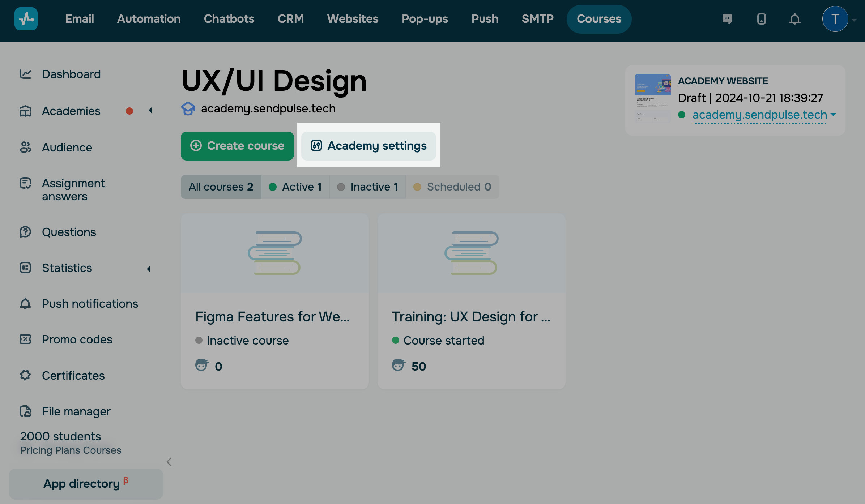The width and height of the screenshot is (865, 504).
Task: Expand the Statistics sidebar submenu arrow
Action: pyautogui.click(x=148, y=269)
